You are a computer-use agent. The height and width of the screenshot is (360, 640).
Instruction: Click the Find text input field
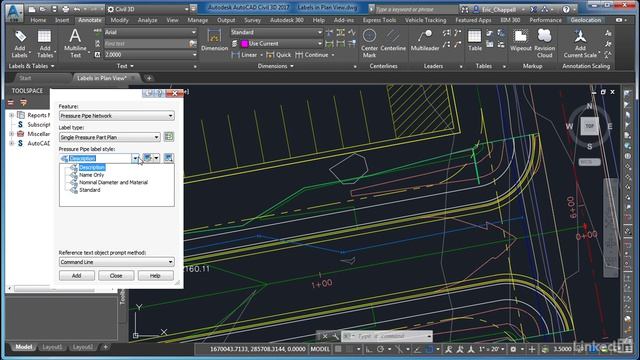tap(146, 44)
